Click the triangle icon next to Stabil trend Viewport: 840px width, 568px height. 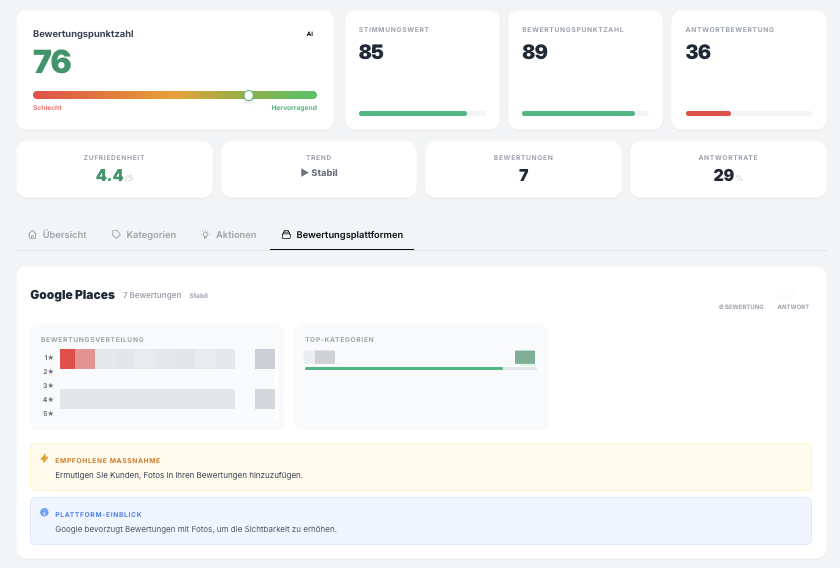304,173
